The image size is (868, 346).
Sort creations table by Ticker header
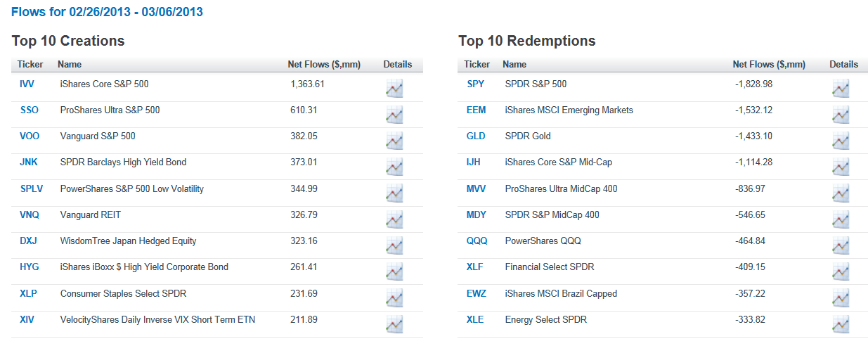tap(30, 65)
